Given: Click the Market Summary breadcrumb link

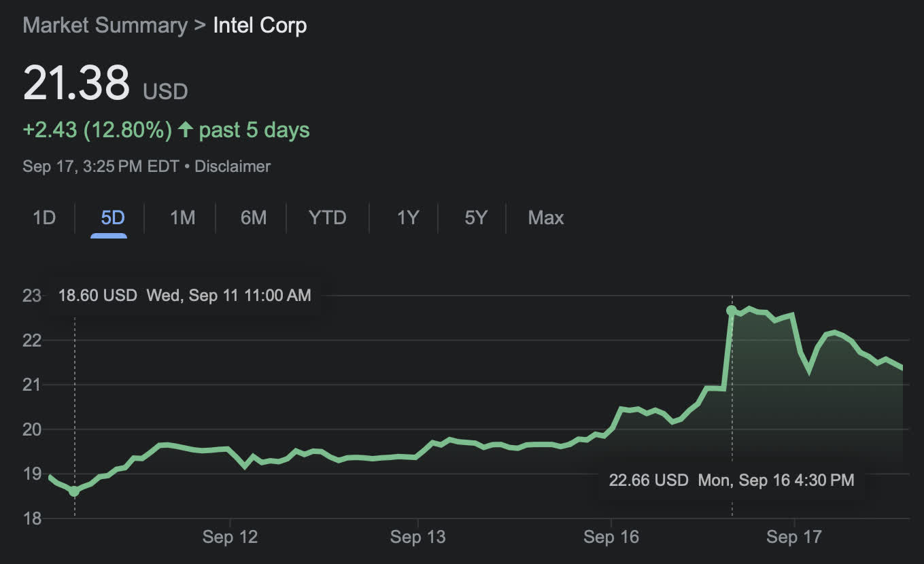Looking at the screenshot, I should click(105, 26).
